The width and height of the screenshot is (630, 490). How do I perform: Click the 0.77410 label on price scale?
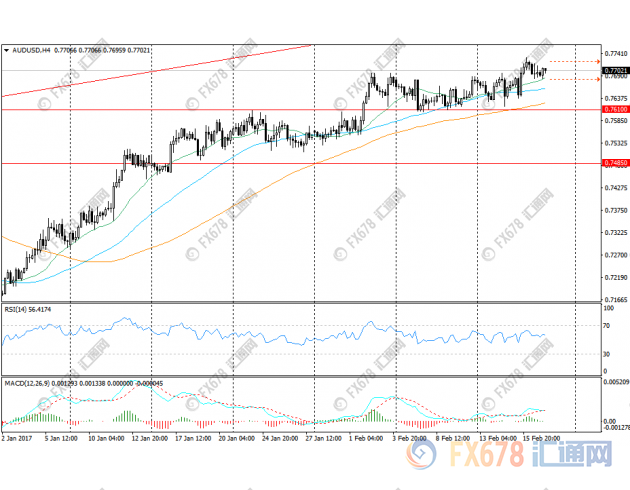(614, 52)
